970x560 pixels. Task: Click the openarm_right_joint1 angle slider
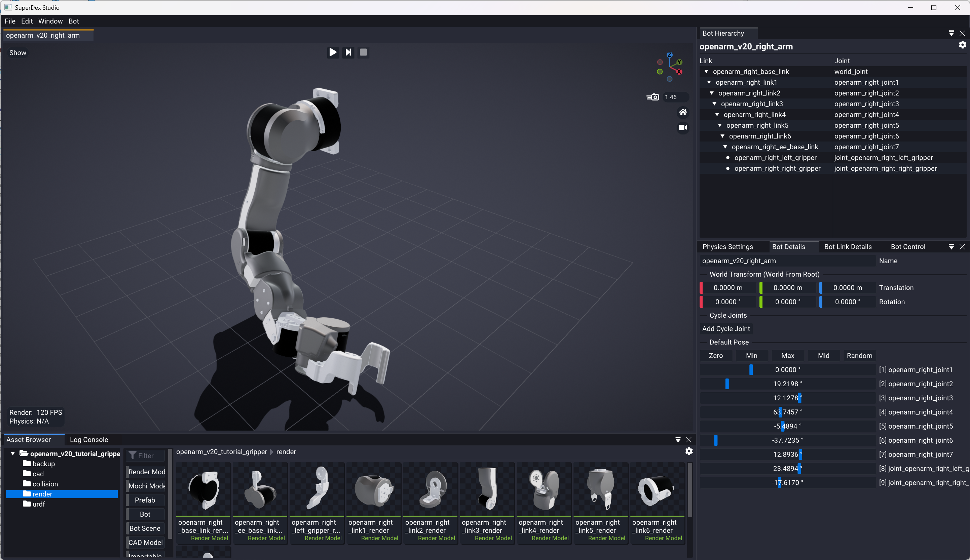click(788, 370)
